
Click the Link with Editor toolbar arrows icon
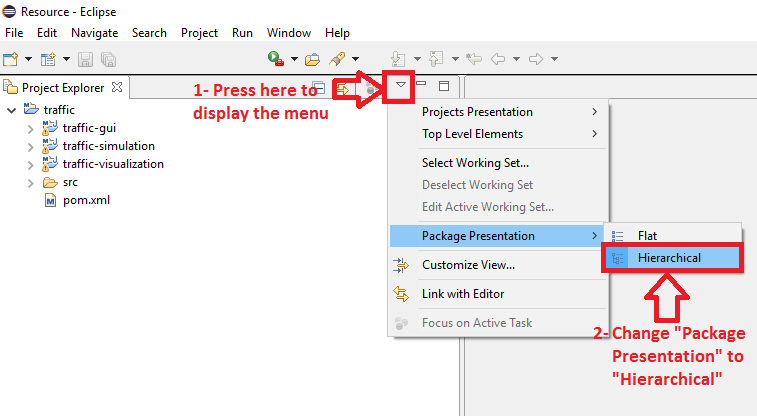coord(342,89)
